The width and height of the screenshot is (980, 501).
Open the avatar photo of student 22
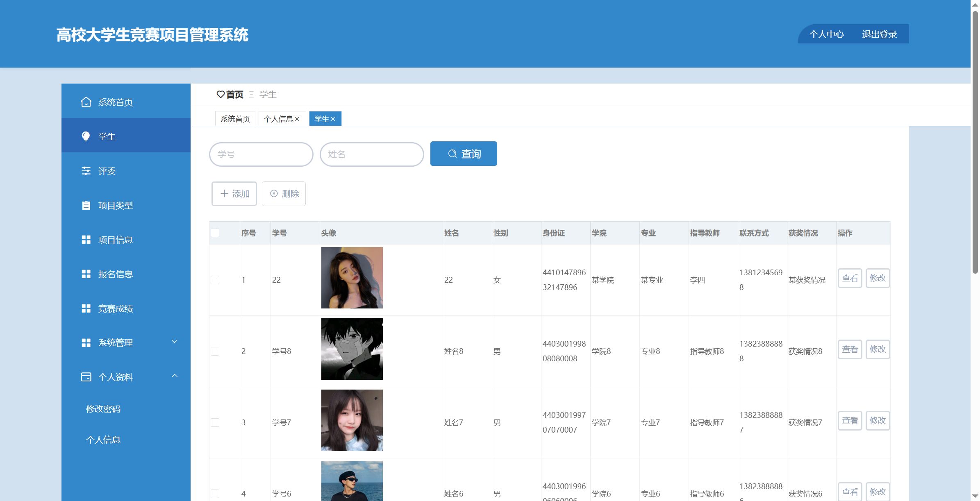click(x=352, y=278)
